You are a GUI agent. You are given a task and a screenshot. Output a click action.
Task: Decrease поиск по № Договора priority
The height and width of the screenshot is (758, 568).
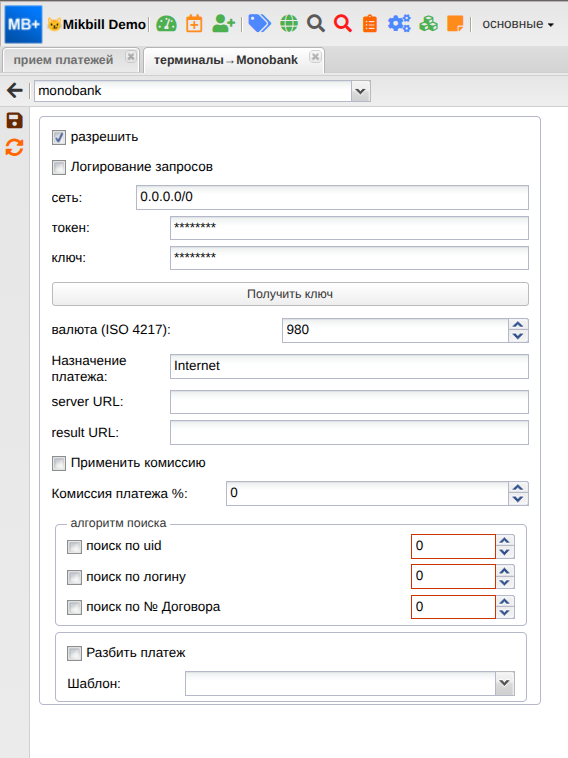[505, 613]
